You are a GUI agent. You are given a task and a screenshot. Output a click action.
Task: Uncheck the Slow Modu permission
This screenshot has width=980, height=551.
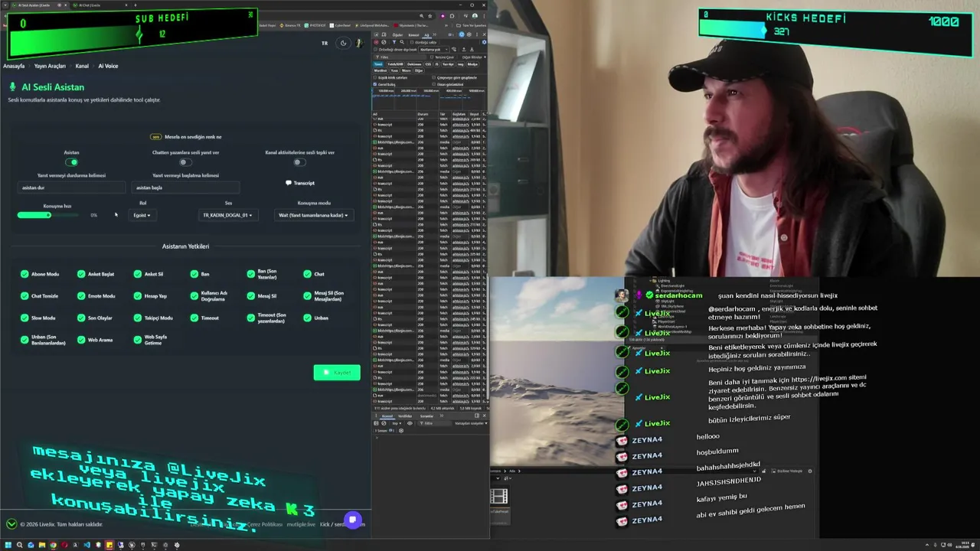(x=24, y=318)
